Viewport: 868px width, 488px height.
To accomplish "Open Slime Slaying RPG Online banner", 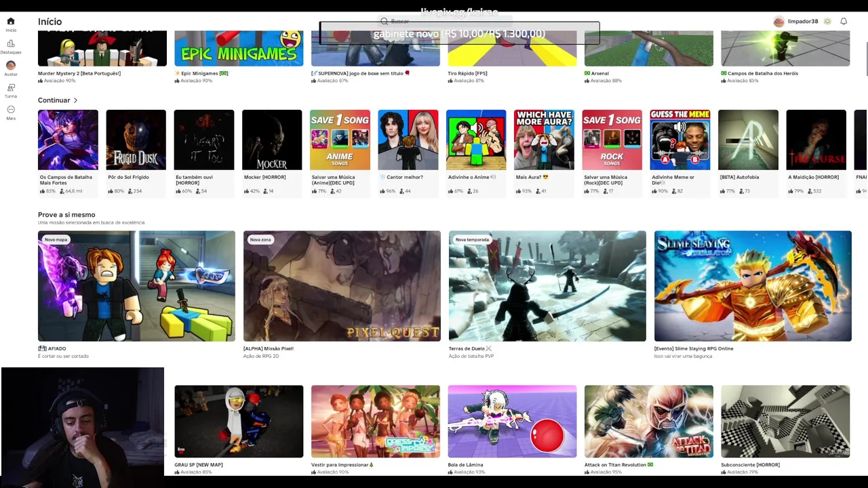I will click(x=753, y=286).
